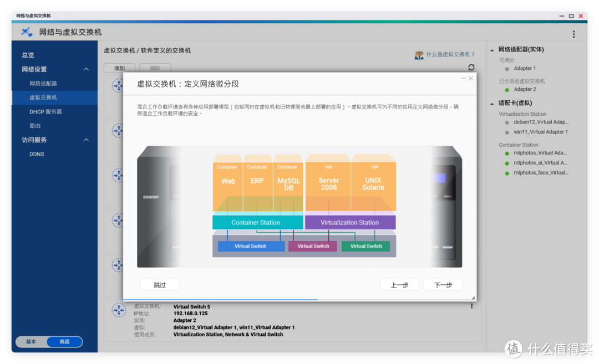Viewport: 599px width, 364px height.
Task: Open DHCP Server in sidebar
Action: (45, 112)
